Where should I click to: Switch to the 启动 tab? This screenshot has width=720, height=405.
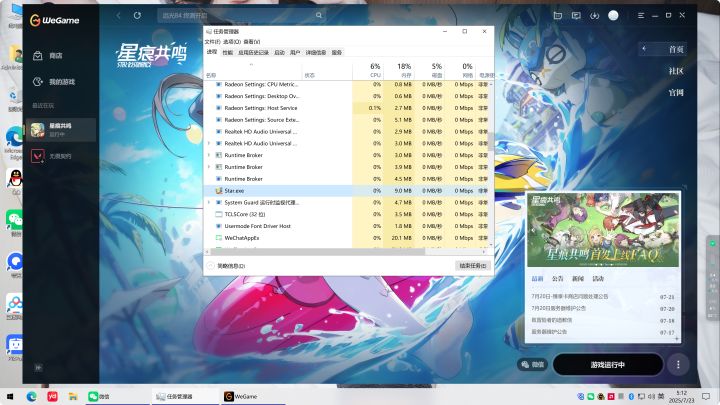pyautogui.click(x=280, y=53)
